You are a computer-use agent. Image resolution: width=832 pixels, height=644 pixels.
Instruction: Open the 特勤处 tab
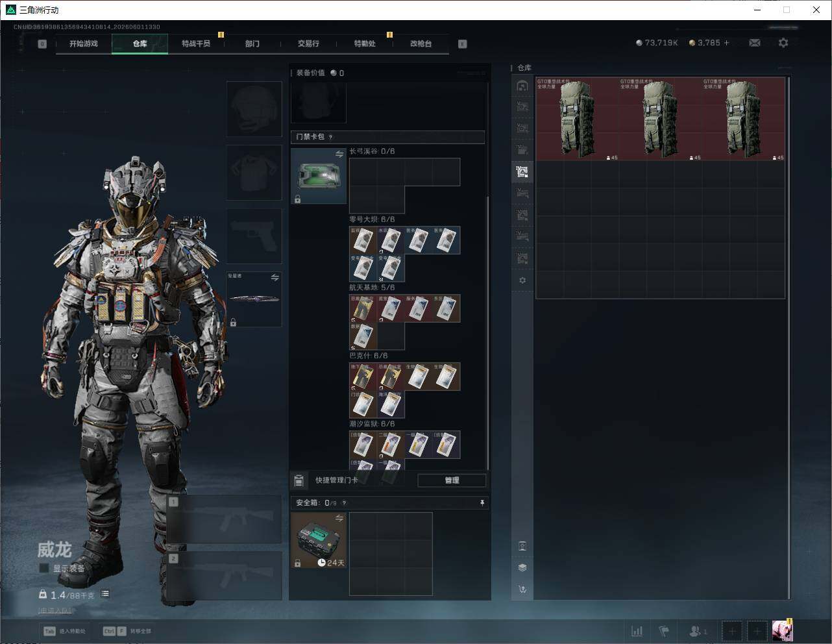tap(365, 43)
